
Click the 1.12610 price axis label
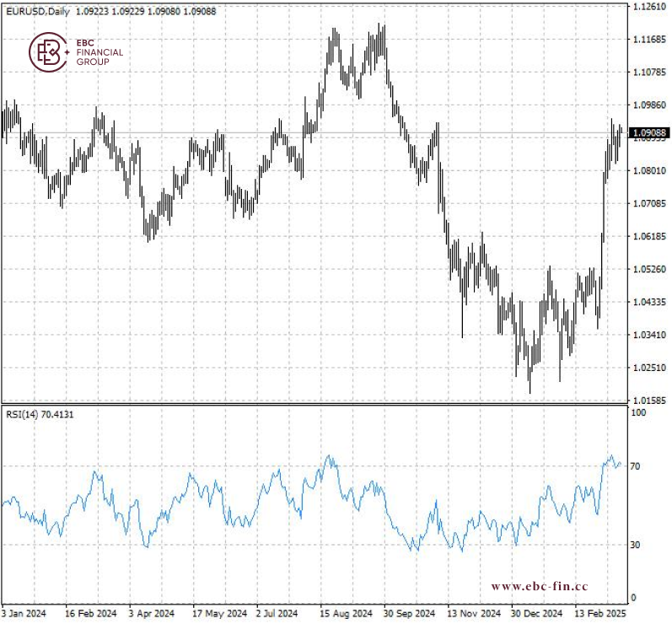[x=649, y=7]
